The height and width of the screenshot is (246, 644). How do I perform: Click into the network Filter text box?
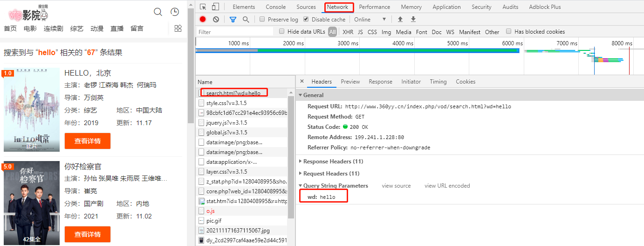235,32
